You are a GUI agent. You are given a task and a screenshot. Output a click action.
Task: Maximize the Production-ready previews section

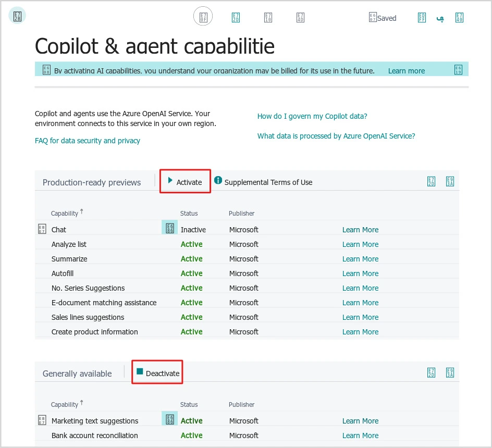coord(450,181)
